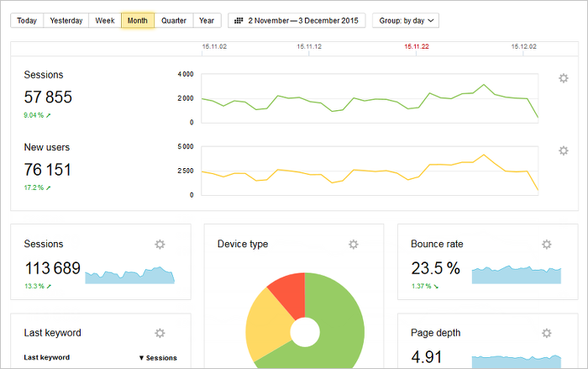Expand the Group: by day dropdown
This screenshot has width=588, height=369.
[x=406, y=20]
